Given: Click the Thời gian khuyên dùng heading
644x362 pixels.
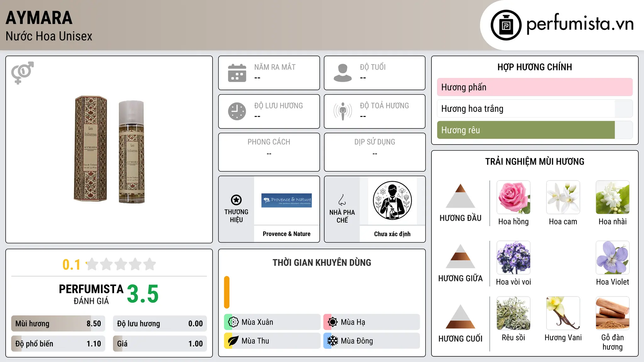Looking at the screenshot, I should click(x=322, y=262).
